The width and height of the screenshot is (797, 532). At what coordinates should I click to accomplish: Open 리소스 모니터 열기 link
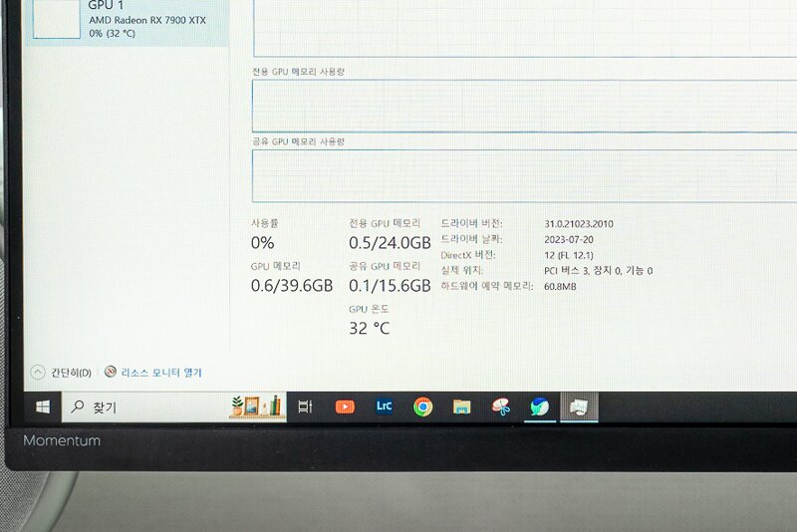(161, 373)
